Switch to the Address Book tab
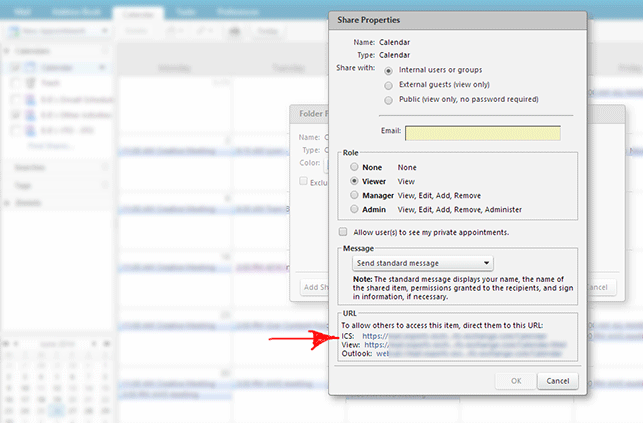 (x=76, y=12)
